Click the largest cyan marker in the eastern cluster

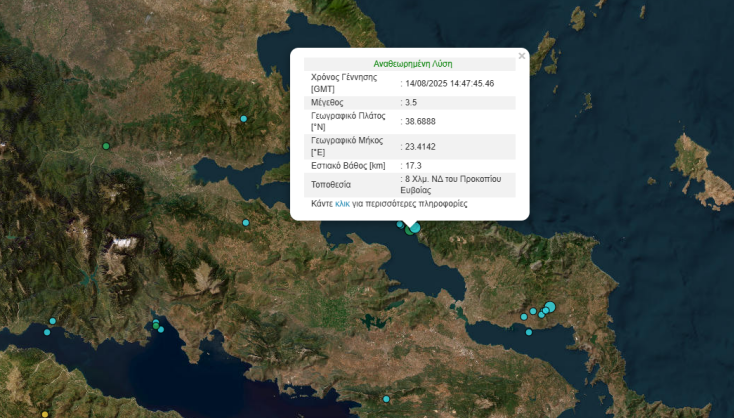pyautogui.click(x=550, y=307)
